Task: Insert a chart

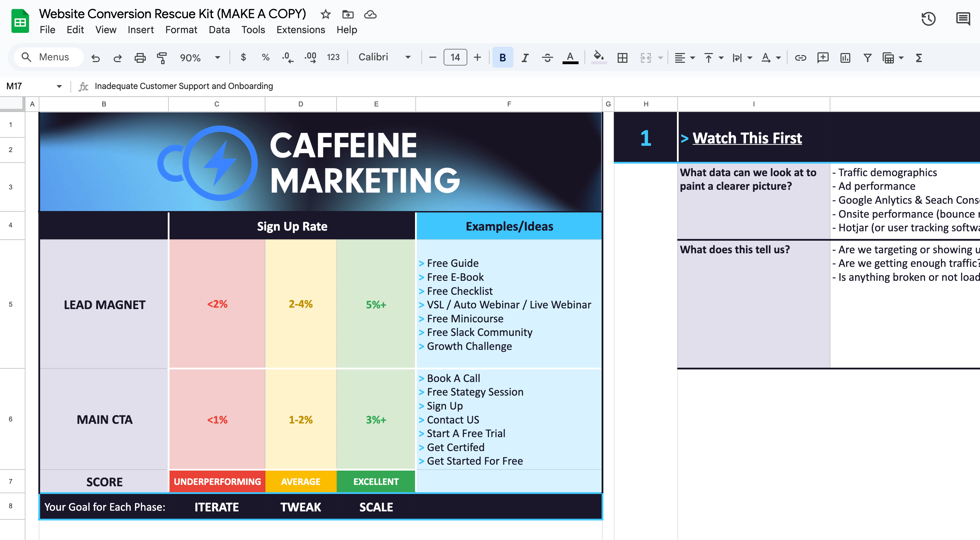Action: point(845,58)
